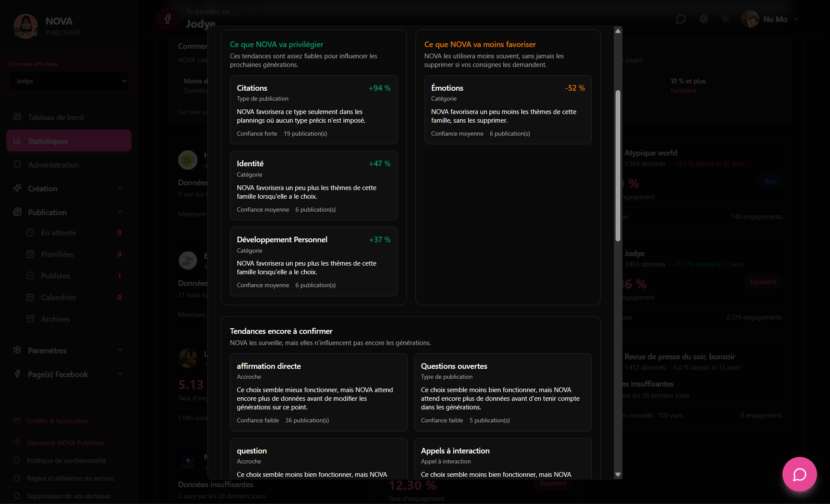This screenshot has height=504, width=830.
Task: Open the Jodye data selector dropdown
Action: pyautogui.click(x=69, y=81)
